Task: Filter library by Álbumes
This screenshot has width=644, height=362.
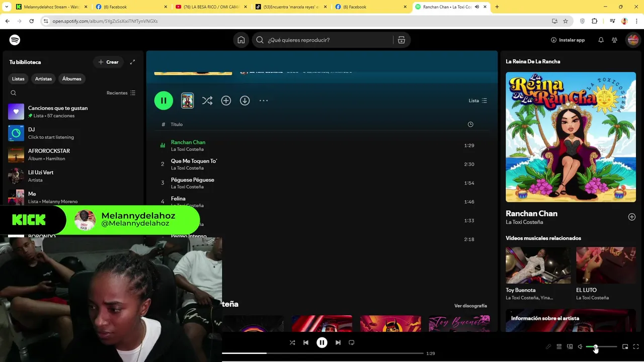Action: [72, 78]
